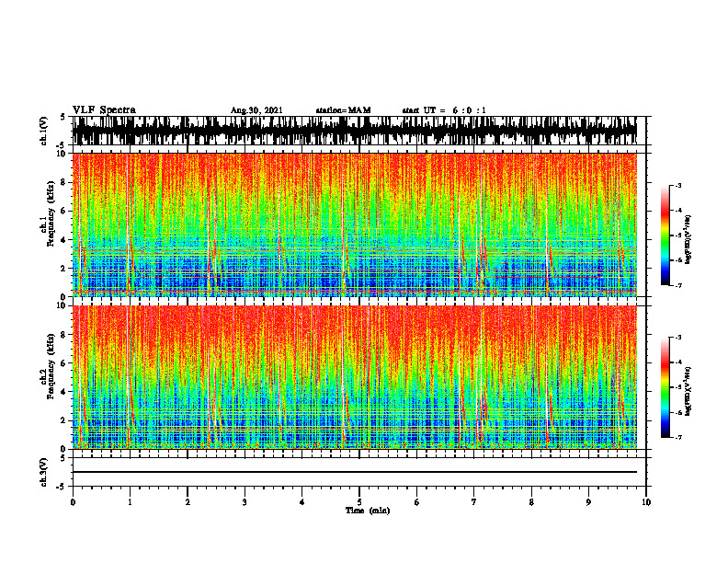Click the ch.1 color scale bar
The width and height of the screenshot is (728, 563).
pyautogui.click(x=665, y=236)
